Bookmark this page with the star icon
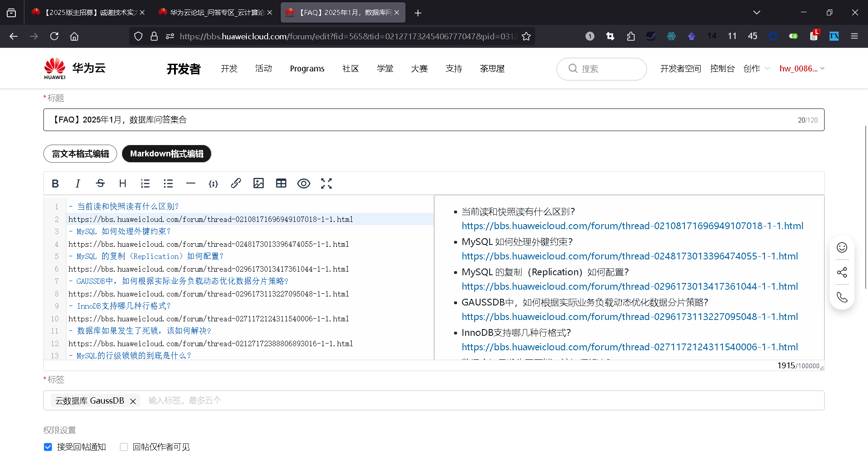Image resolution: width=868 pixels, height=461 pixels. coord(526,36)
